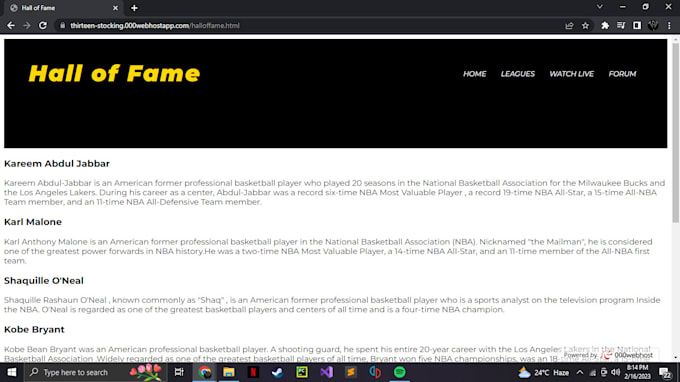Image resolution: width=680 pixels, height=382 pixels.
Task: Open a new browser tab
Action: click(134, 8)
